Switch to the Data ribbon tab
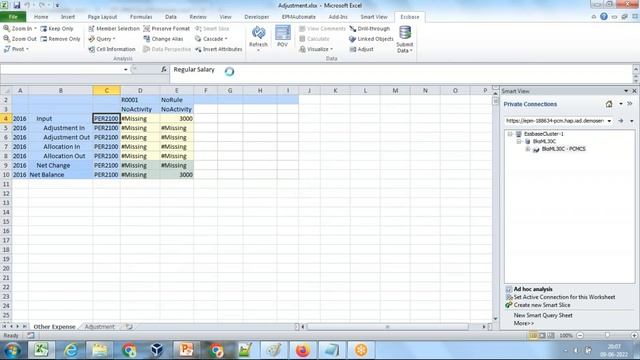640x360 pixels. tap(171, 17)
